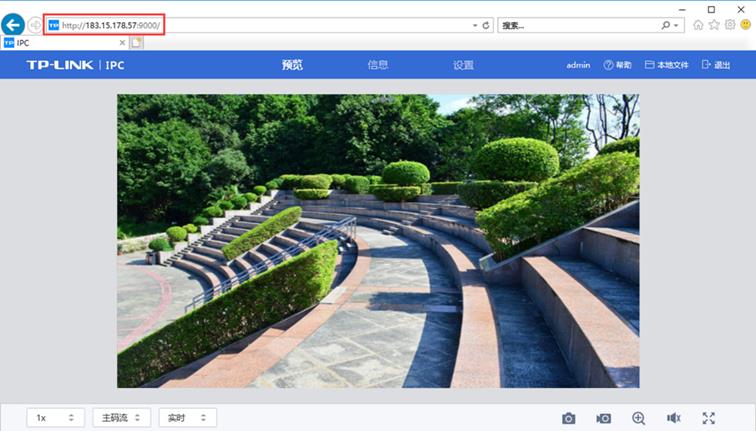Refresh the page in the address bar
This screenshot has height=431, width=756.
click(486, 25)
